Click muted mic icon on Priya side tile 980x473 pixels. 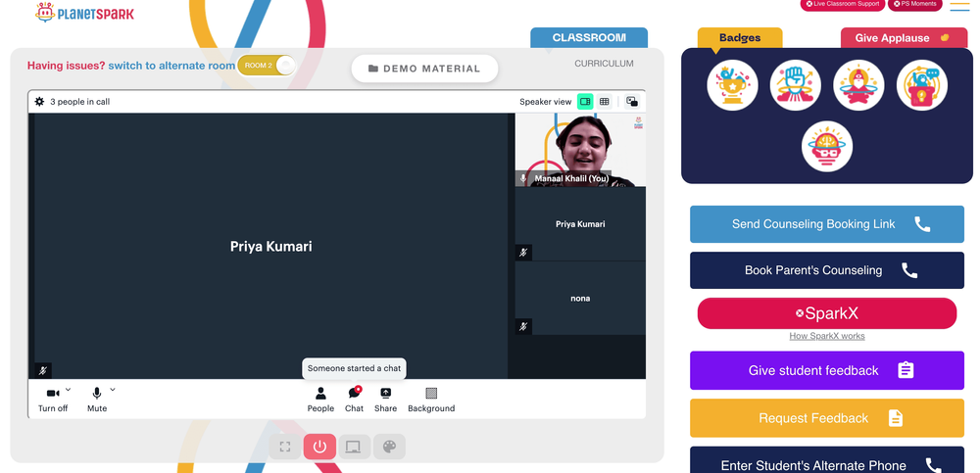coord(523,253)
